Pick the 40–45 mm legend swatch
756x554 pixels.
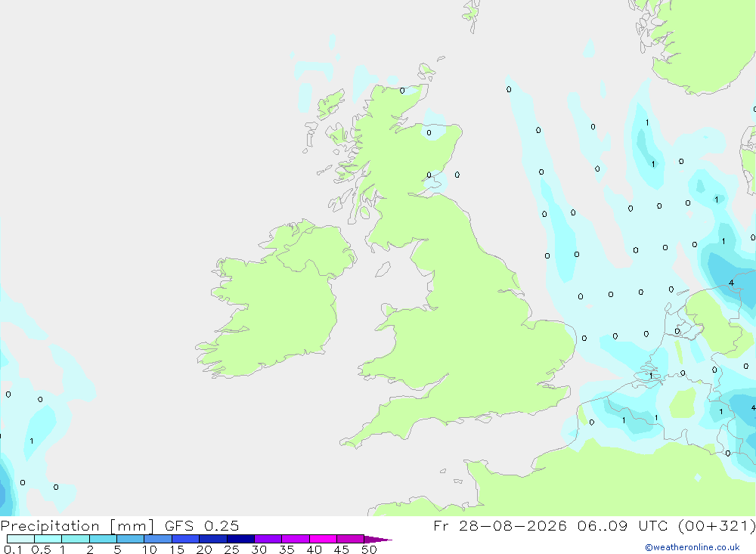click(x=323, y=539)
